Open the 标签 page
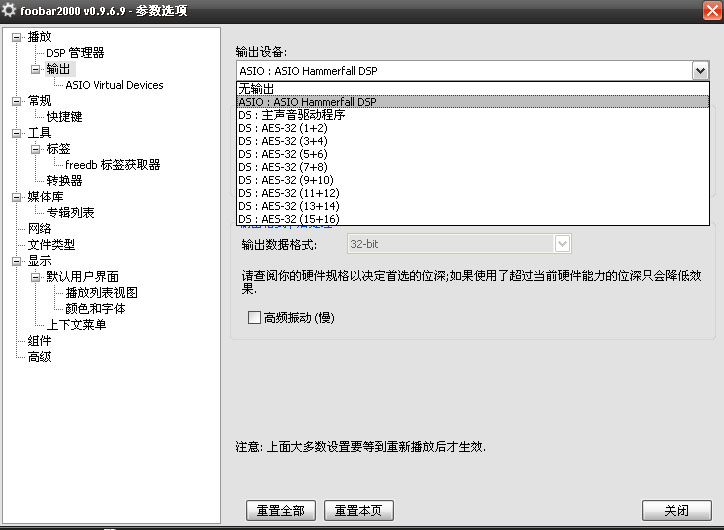Viewport: 724px width, 530px height. (58, 149)
